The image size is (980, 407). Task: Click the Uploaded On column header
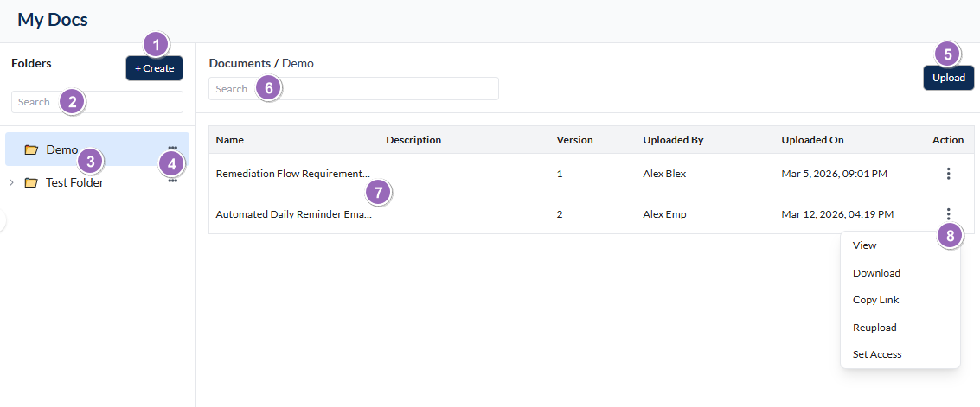[x=812, y=140]
